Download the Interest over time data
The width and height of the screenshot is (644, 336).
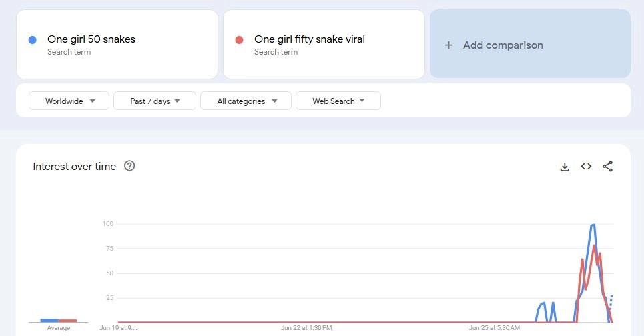coord(565,167)
